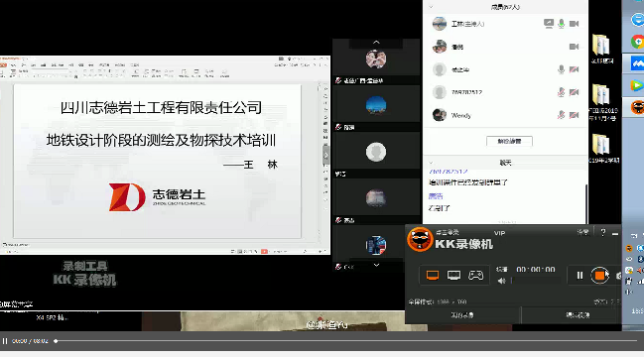Open KK recorder help question mark
The image size is (644, 358).
[x=603, y=233]
